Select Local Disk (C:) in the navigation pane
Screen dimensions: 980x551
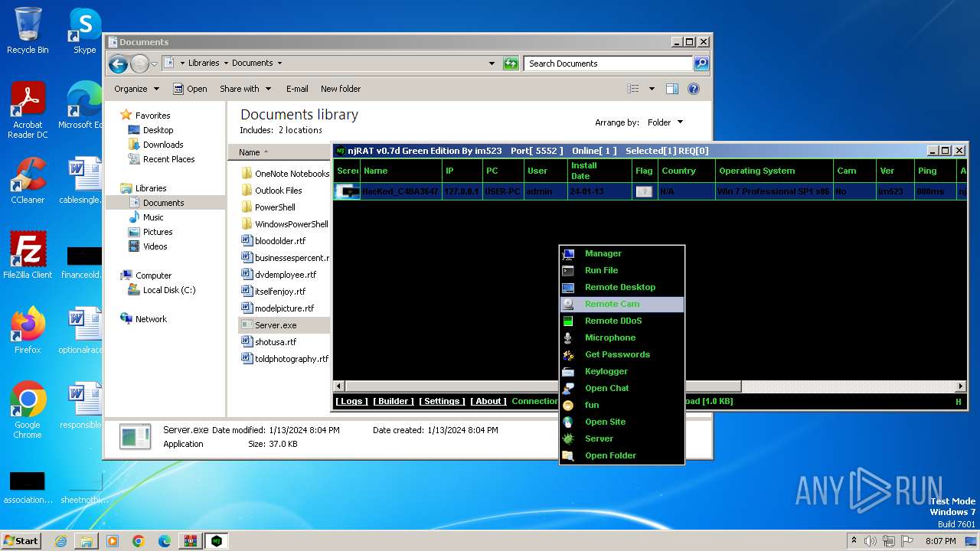[x=169, y=290]
